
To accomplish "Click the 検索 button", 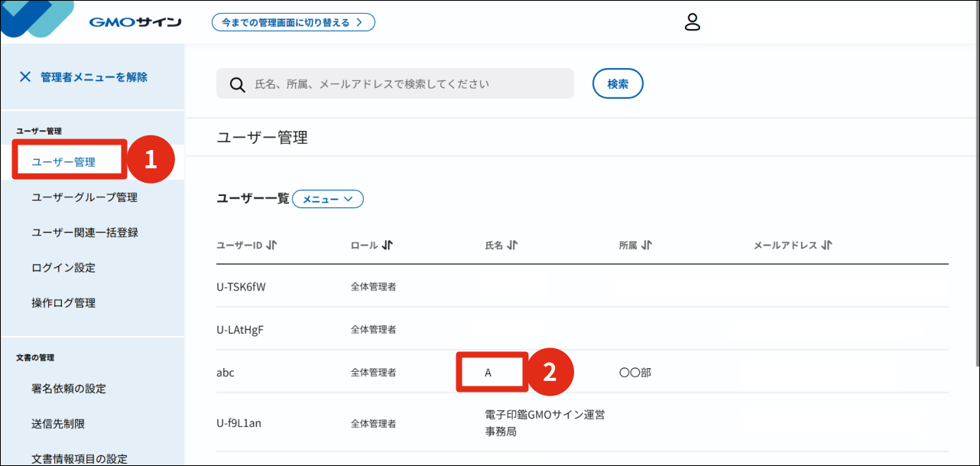I will click(618, 84).
